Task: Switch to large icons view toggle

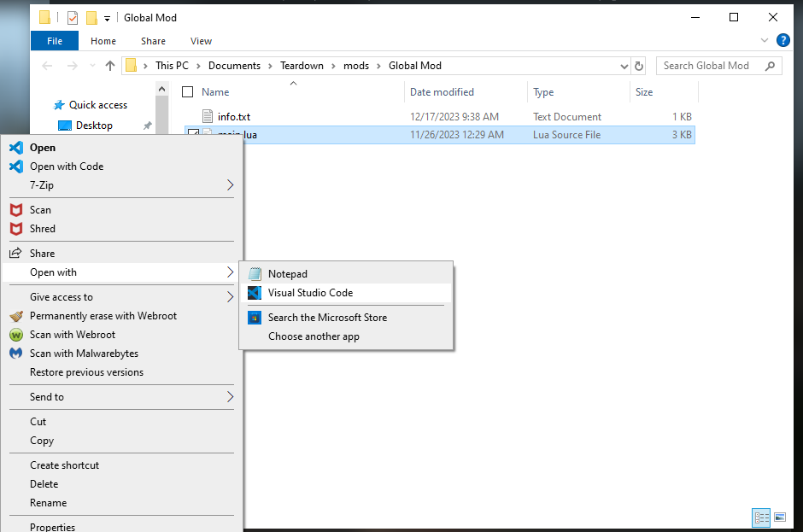Action: [x=779, y=517]
